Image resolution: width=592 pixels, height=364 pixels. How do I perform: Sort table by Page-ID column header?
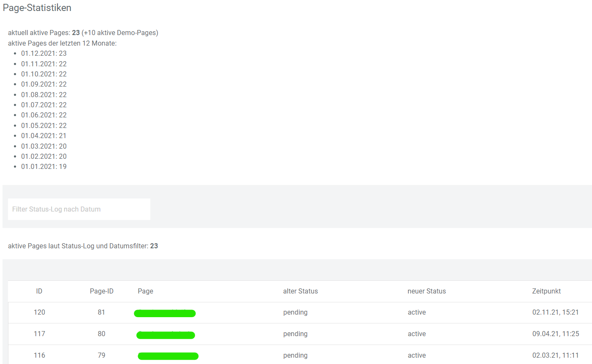[x=101, y=291]
